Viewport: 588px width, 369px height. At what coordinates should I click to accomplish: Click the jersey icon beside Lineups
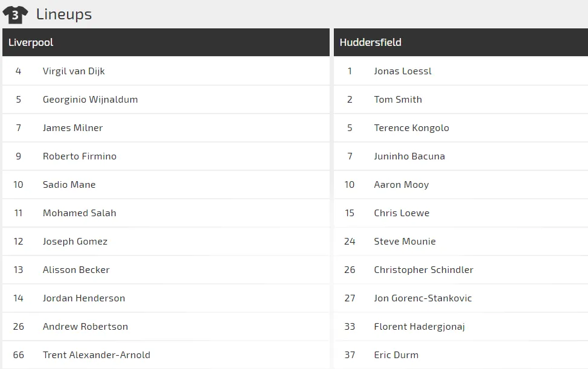15,14
